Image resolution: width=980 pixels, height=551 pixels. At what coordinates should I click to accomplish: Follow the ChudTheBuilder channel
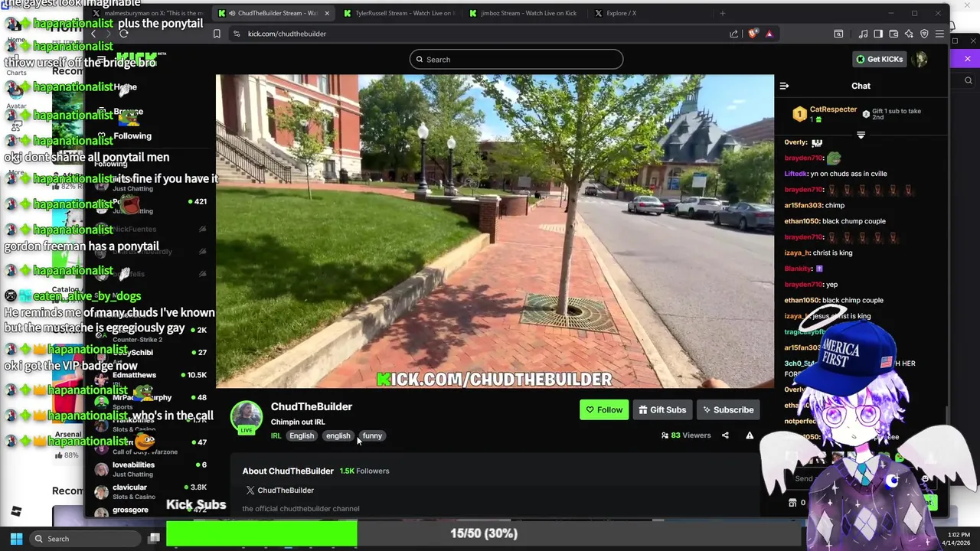[604, 410]
